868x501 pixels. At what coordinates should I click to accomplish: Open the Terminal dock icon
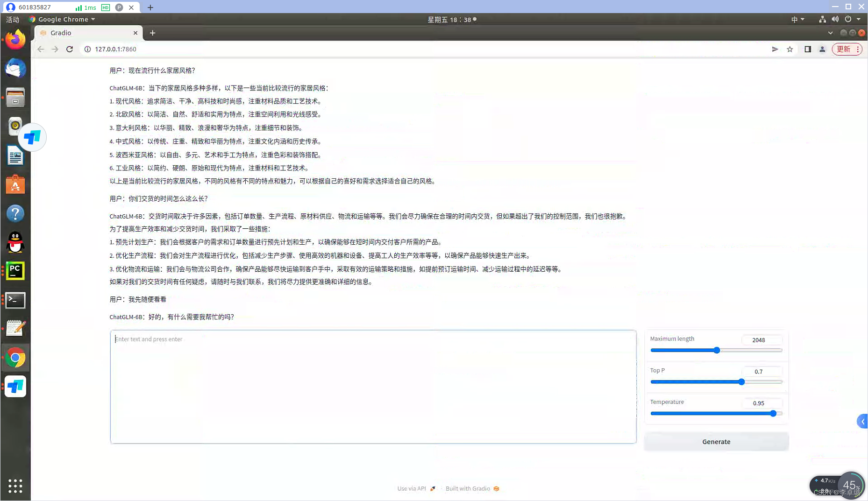[15, 300]
